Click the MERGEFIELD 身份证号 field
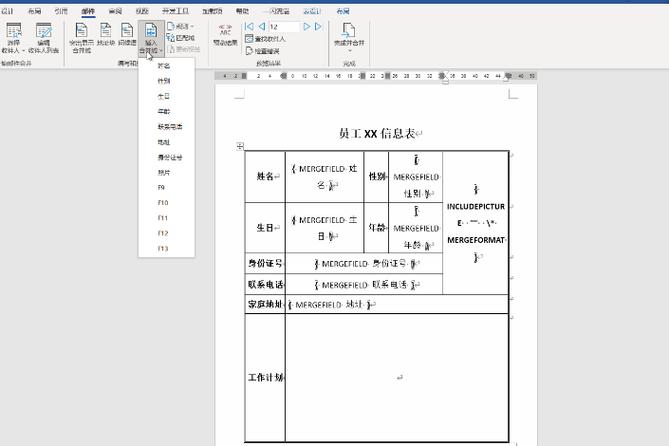This screenshot has height=446, width=669. tap(364, 264)
